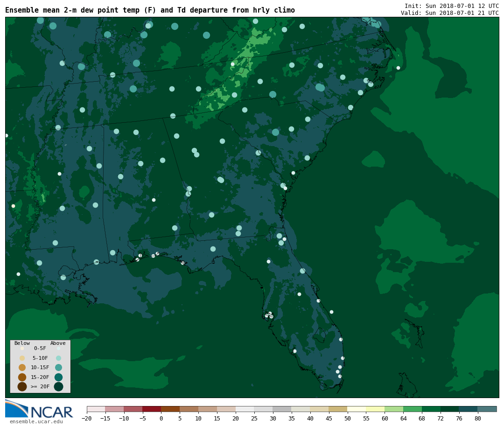Viewport: 504px width, 427px height.
Task: Select the brown swatch between 0 and 5
Action: click(170, 409)
